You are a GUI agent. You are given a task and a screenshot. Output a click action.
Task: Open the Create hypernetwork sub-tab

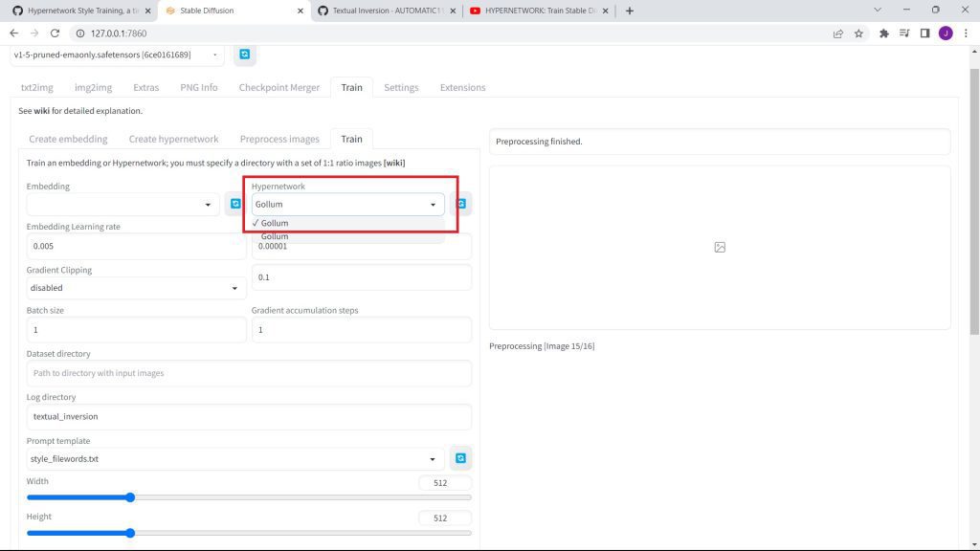click(x=173, y=139)
